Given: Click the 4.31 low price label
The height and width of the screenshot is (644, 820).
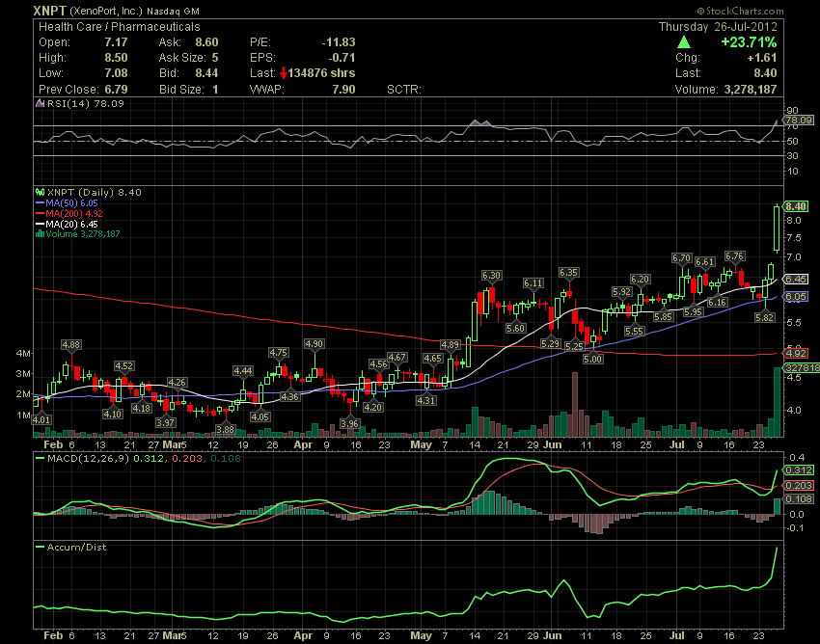Looking at the screenshot, I should pyautogui.click(x=425, y=400).
